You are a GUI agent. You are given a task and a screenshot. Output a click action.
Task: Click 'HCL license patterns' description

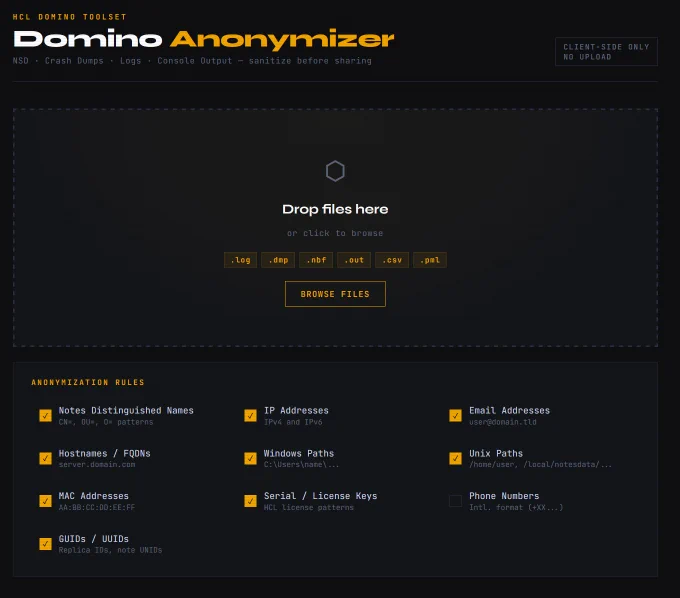(309, 507)
